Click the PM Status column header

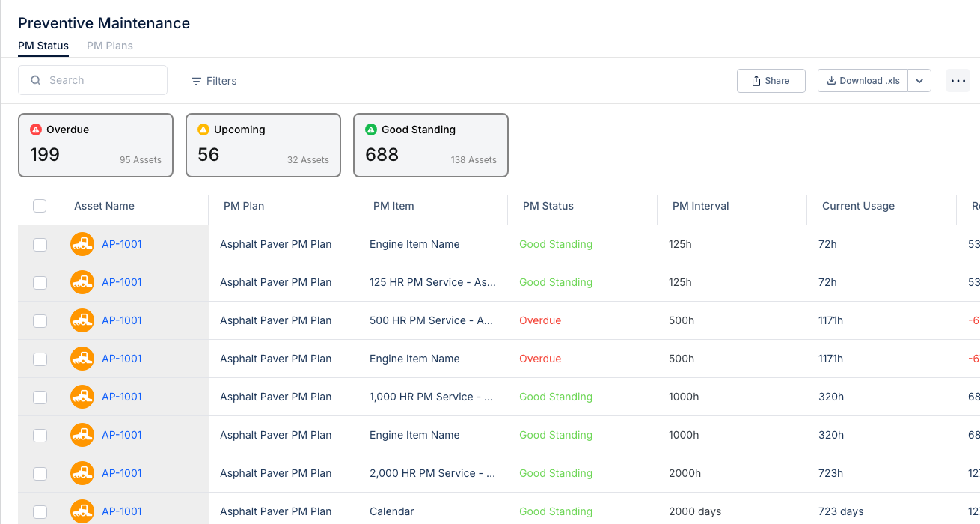[548, 206]
